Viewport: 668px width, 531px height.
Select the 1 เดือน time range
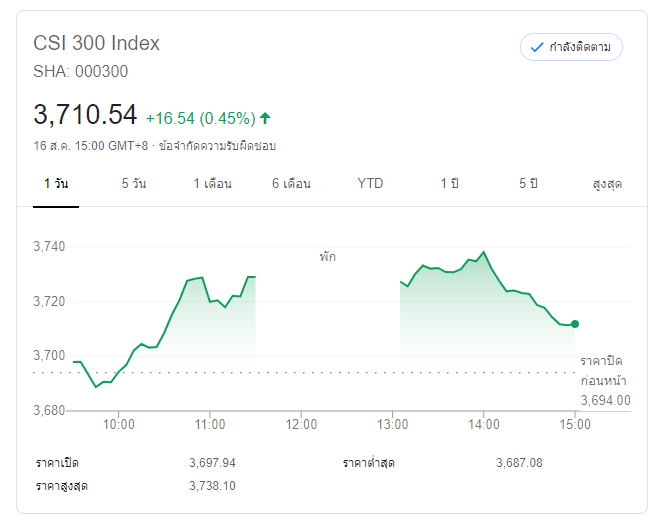212,184
